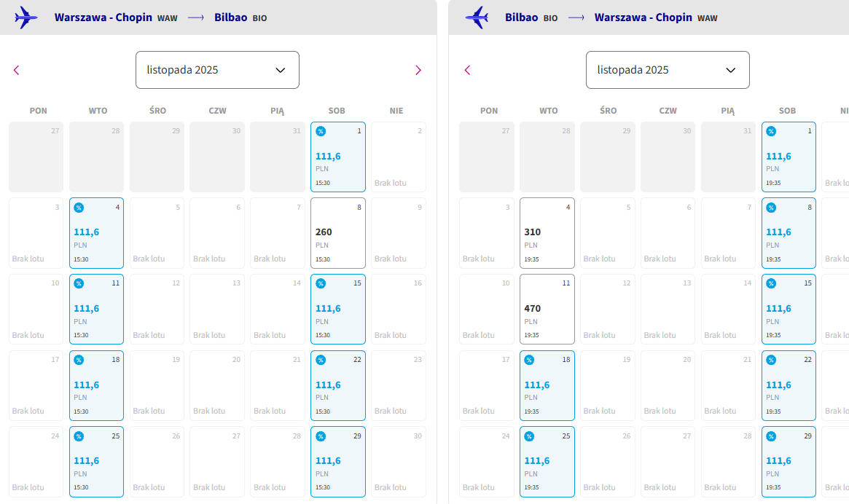Choose return November 18 discounted fare
This screenshot has width=849, height=504.
coord(547,385)
